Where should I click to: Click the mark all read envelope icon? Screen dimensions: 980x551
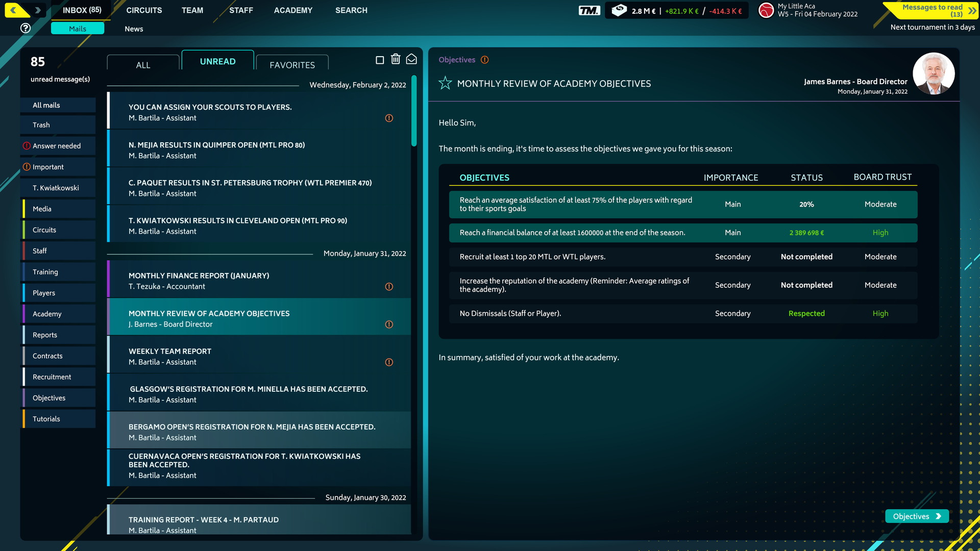point(412,60)
